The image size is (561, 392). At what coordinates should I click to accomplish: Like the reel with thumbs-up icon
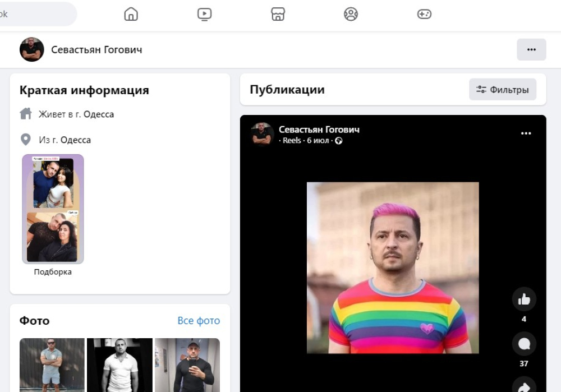[524, 299]
